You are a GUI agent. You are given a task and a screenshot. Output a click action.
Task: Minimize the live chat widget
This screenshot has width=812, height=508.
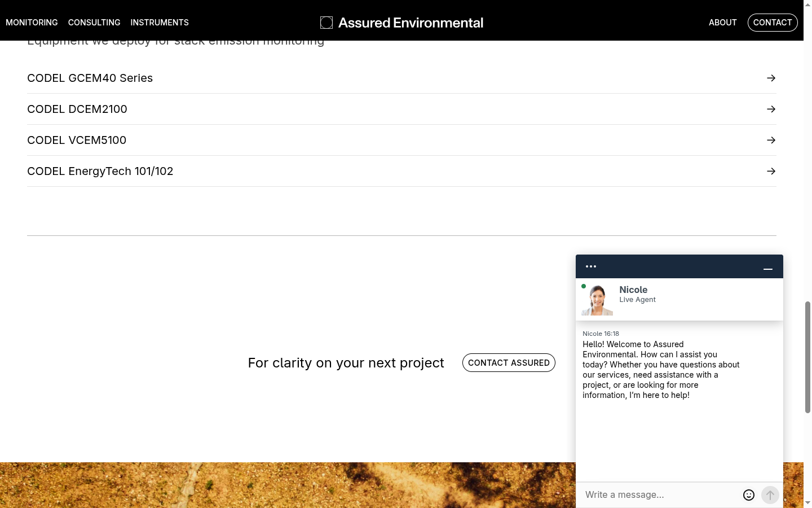coord(767,269)
